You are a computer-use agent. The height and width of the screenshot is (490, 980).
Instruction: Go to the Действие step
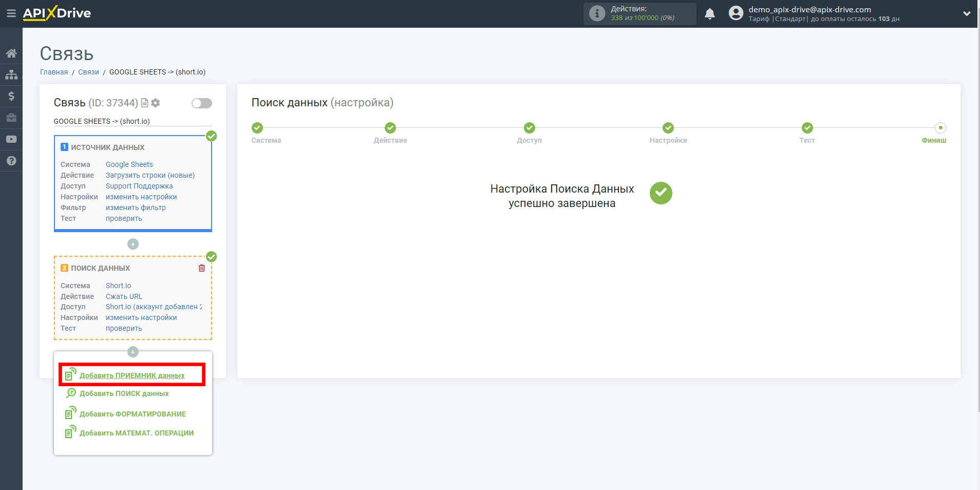tap(390, 128)
